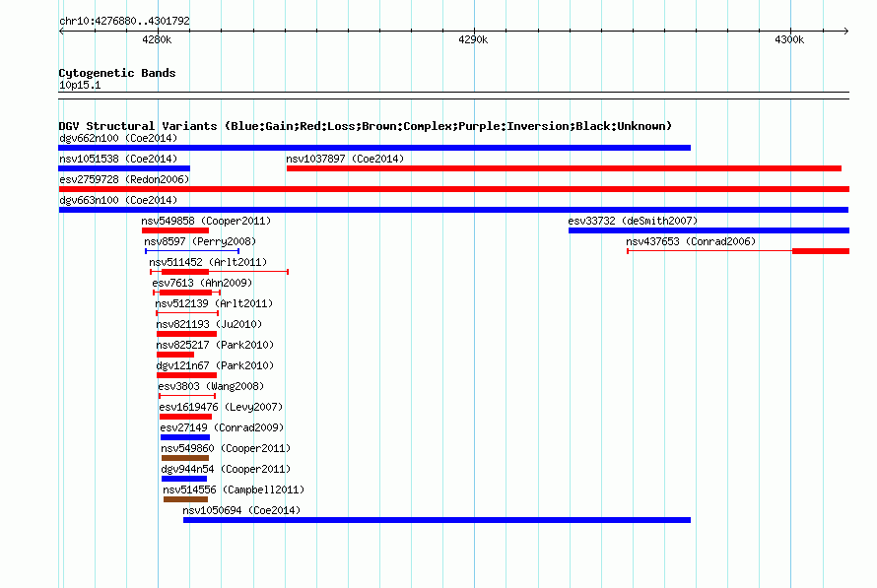Click the 10p15.1 band label
Image resolution: width=877 pixels, height=588 pixels.
click(x=80, y=86)
